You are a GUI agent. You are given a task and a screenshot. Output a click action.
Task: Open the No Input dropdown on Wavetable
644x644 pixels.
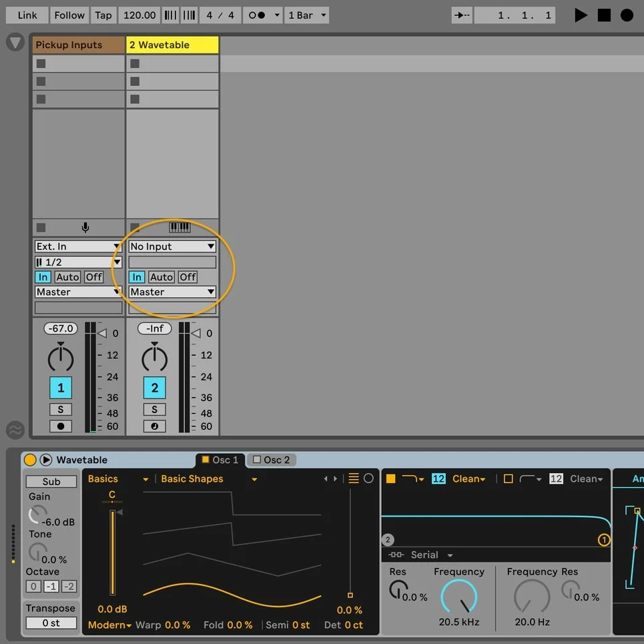pos(172,246)
